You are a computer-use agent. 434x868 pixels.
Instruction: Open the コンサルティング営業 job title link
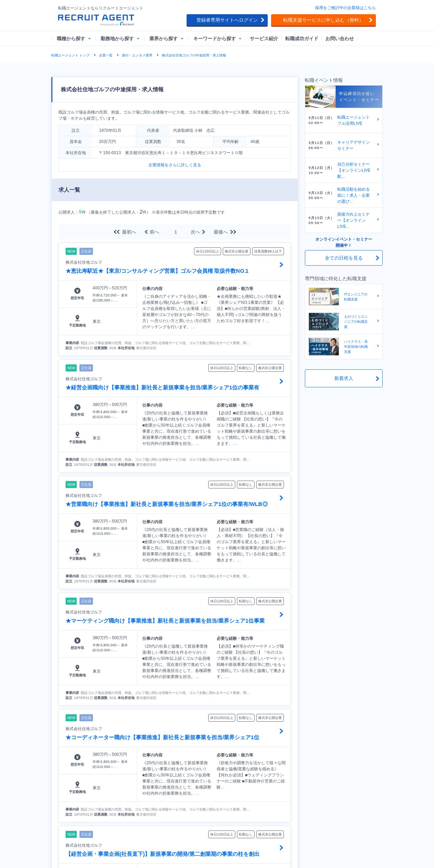pos(157,271)
